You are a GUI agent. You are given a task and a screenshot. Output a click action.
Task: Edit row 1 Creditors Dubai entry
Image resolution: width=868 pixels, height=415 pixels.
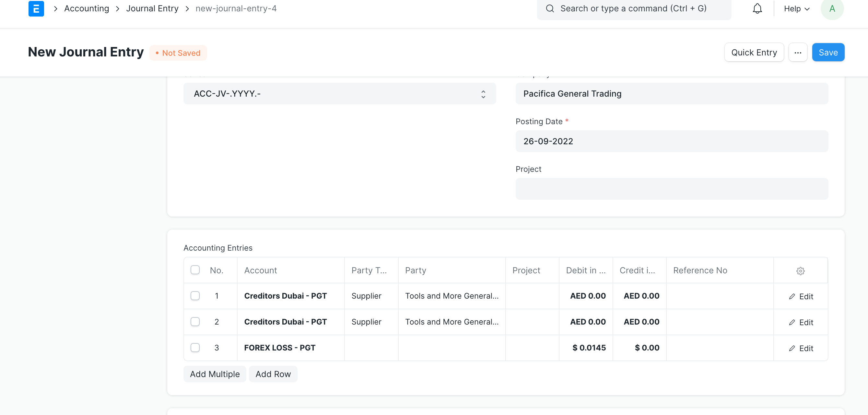tap(801, 296)
